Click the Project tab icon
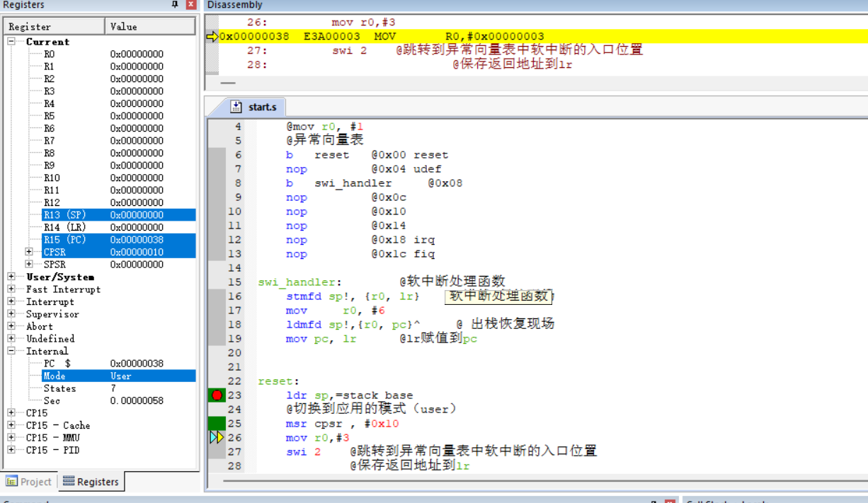This screenshot has width=868, height=503. pyautogui.click(x=11, y=482)
